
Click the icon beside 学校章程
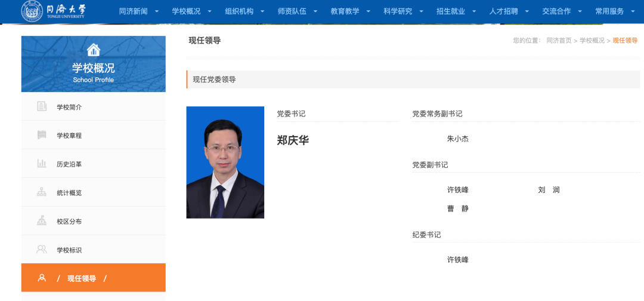click(42, 135)
